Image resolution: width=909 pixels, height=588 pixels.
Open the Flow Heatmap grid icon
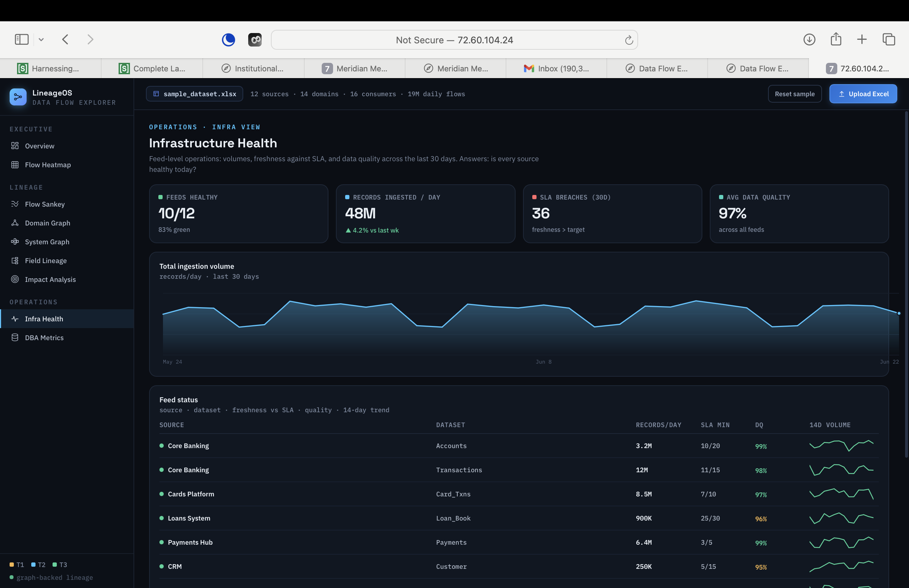15,164
